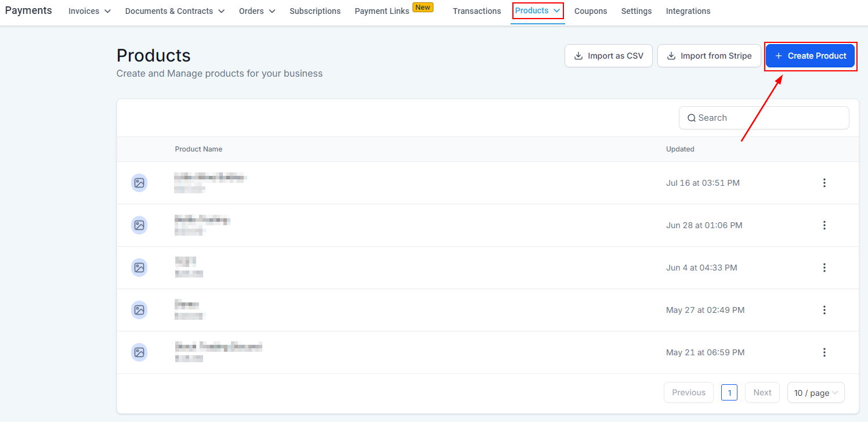Open the Invoices dropdown menu
This screenshot has height=422, width=868.
(89, 11)
